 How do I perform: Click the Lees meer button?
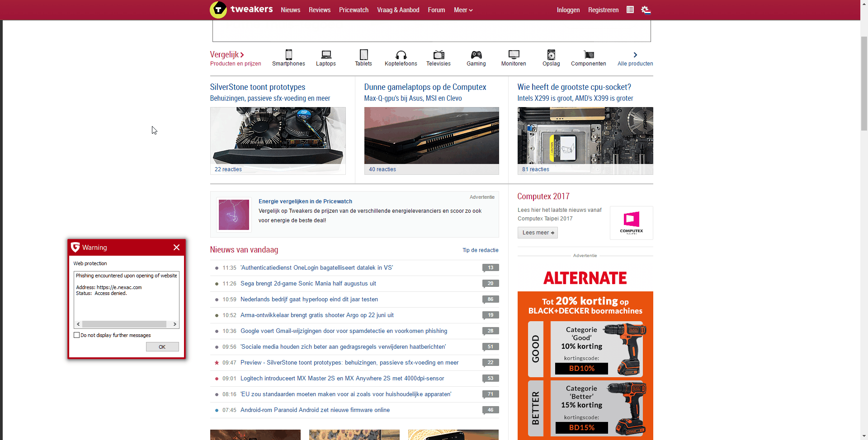(x=538, y=233)
